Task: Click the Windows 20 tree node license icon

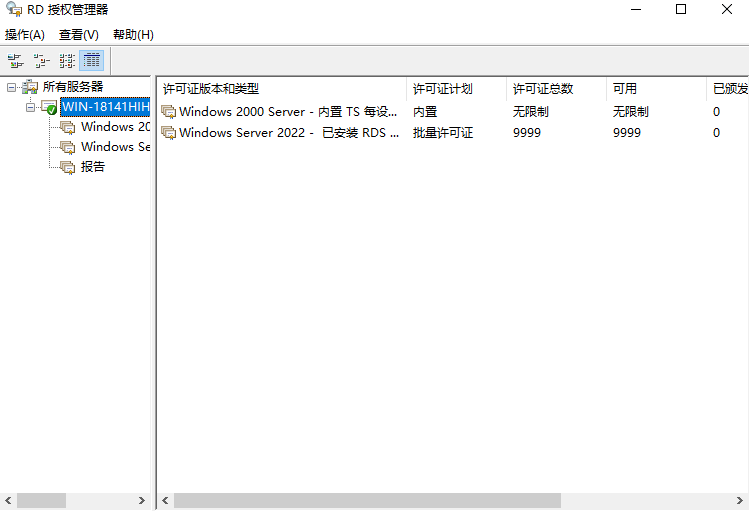Action: [68, 127]
